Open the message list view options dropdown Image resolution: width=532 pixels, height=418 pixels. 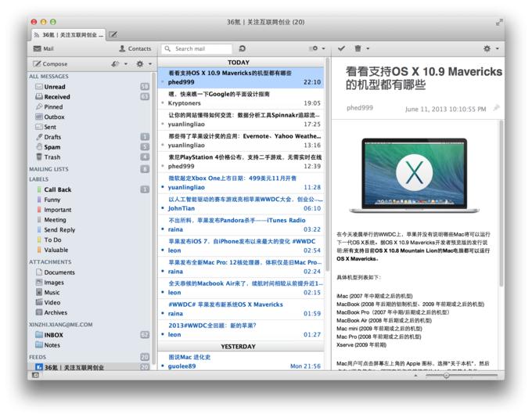pos(317,49)
